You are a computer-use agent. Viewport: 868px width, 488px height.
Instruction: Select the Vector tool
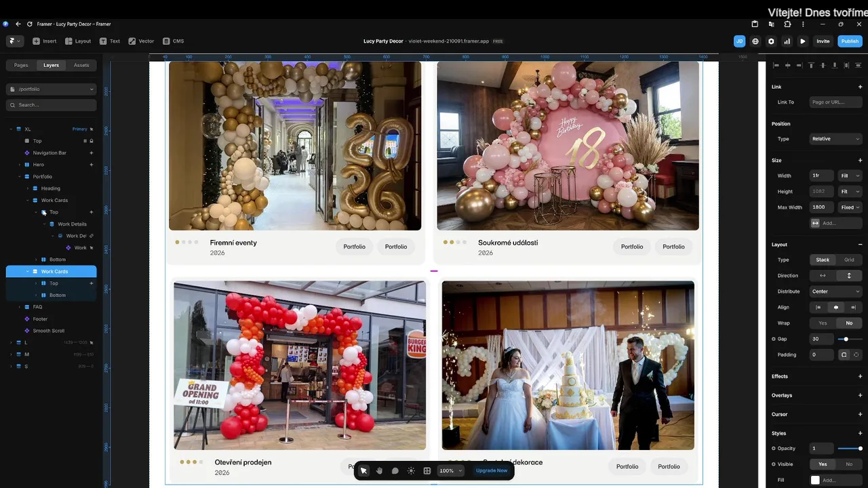coord(141,41)
